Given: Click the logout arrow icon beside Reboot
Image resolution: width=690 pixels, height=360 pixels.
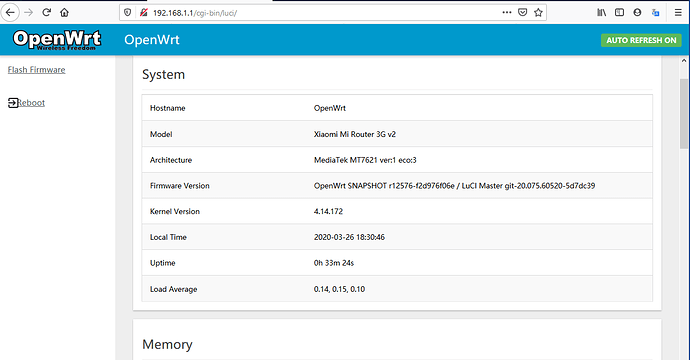Looking at the screenshot, I should [x=13, y=103].
